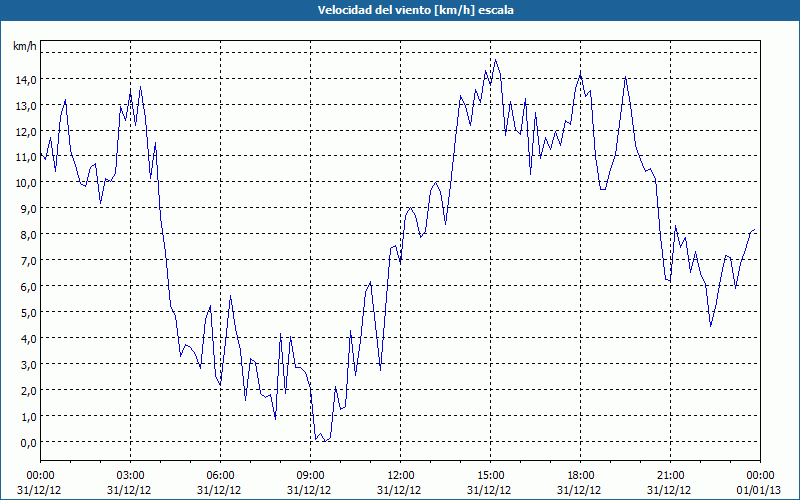Click the title "Velocidad del viento [km/h] escala"
This screenshot has width=800, height=500.
point(415,10)
